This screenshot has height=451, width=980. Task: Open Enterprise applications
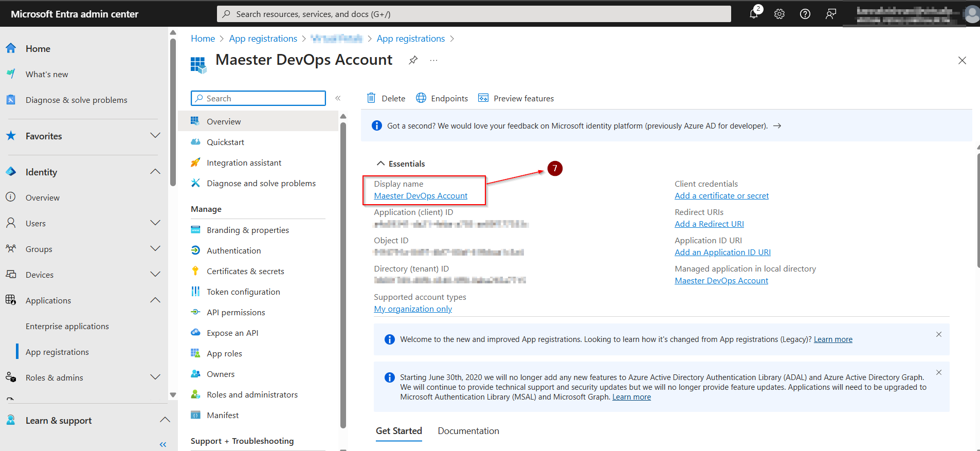(67, 326)
